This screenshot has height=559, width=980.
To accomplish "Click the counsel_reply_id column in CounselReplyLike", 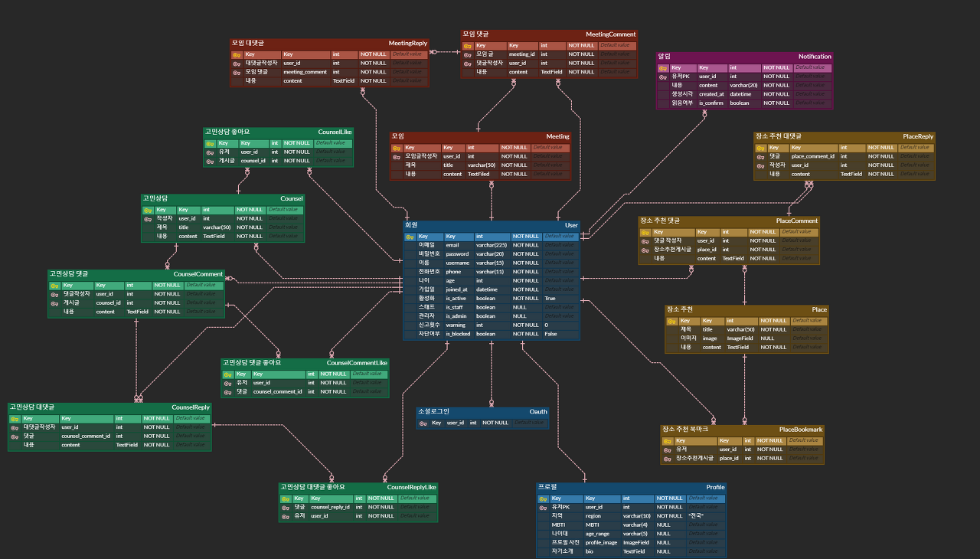I will point(330,507).
